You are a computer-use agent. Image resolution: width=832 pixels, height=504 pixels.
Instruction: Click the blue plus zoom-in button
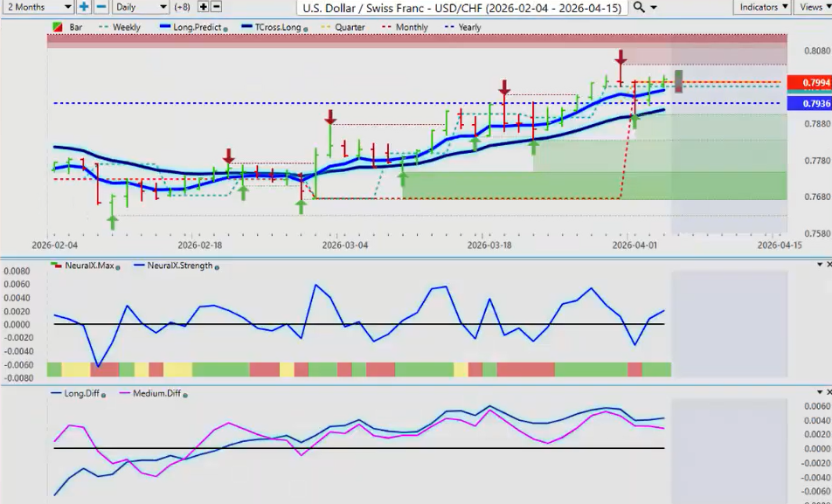coord(84,7)
